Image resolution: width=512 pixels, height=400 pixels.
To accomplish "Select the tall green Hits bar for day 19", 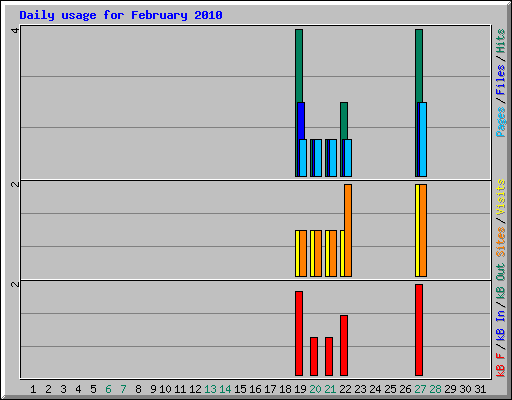I will 299,66.
